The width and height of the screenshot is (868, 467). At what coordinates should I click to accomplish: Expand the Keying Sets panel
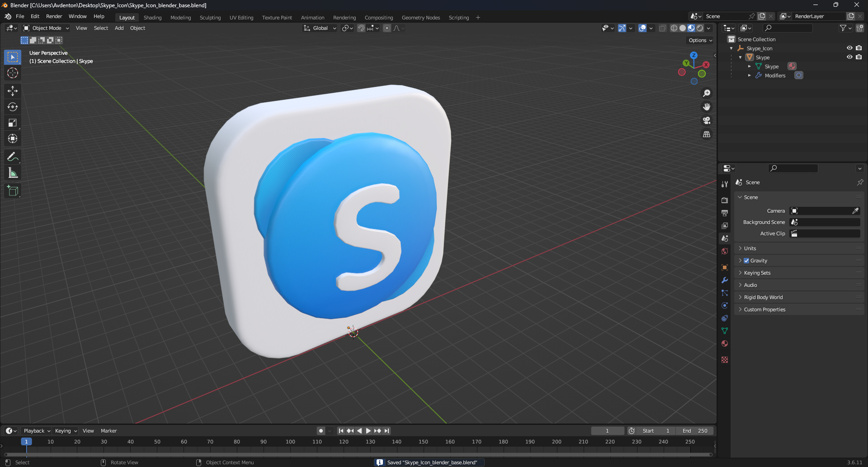(x=799, y=273)
